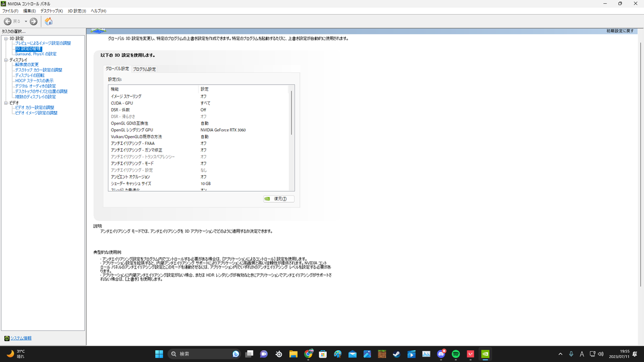Open Google Chrome from the taskbar
This screenshot has width=644, height=362.
click(308, 354)
